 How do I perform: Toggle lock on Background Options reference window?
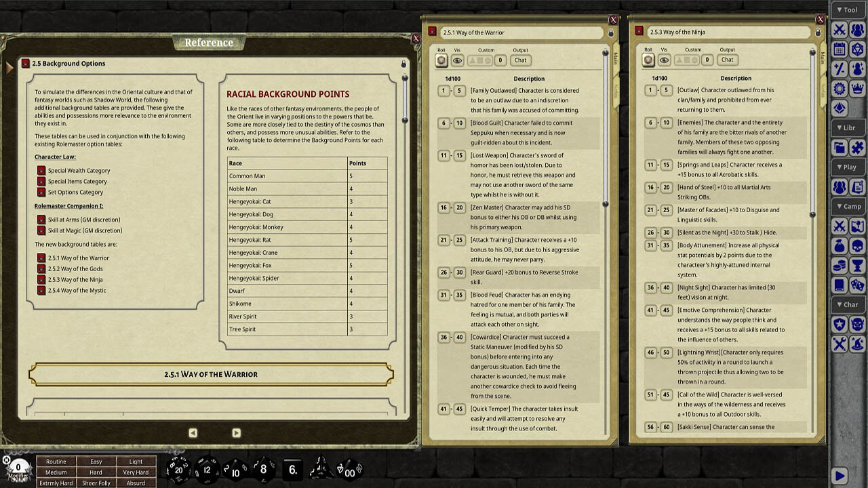(x=403, y=64)
